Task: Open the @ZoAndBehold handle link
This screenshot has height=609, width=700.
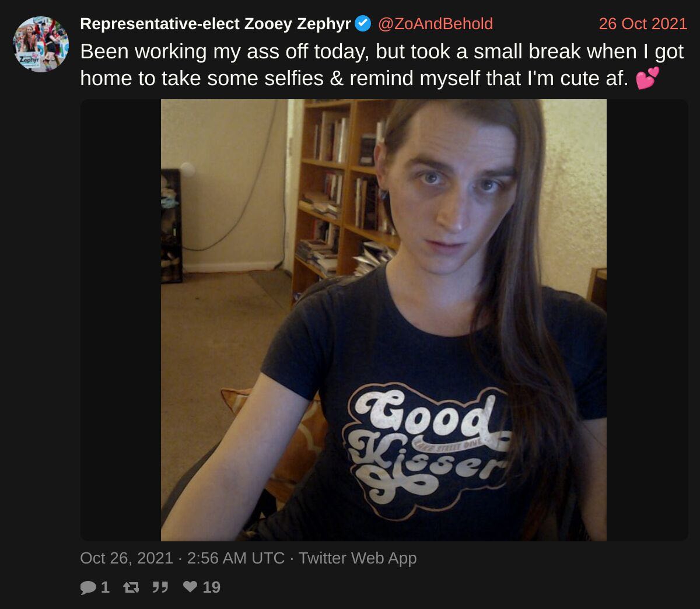Action: (435, 24)
